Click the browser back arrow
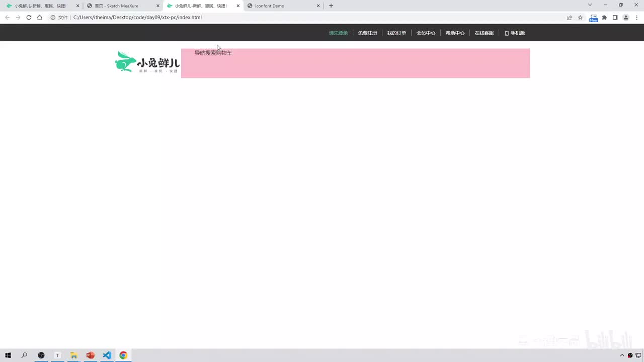The width and height of the screenshot is (644, 362). 7,17
